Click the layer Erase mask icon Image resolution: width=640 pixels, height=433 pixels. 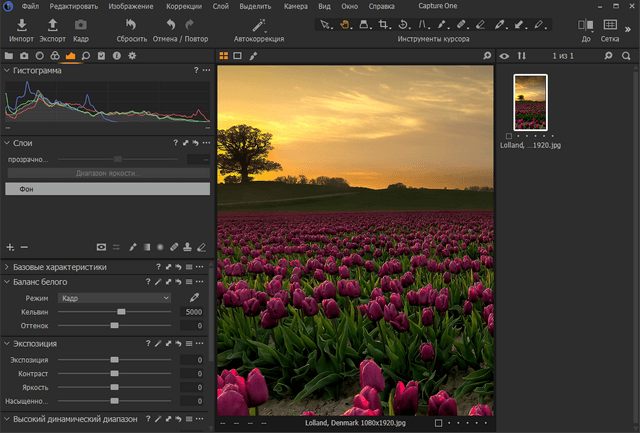[x=201, y=246]
